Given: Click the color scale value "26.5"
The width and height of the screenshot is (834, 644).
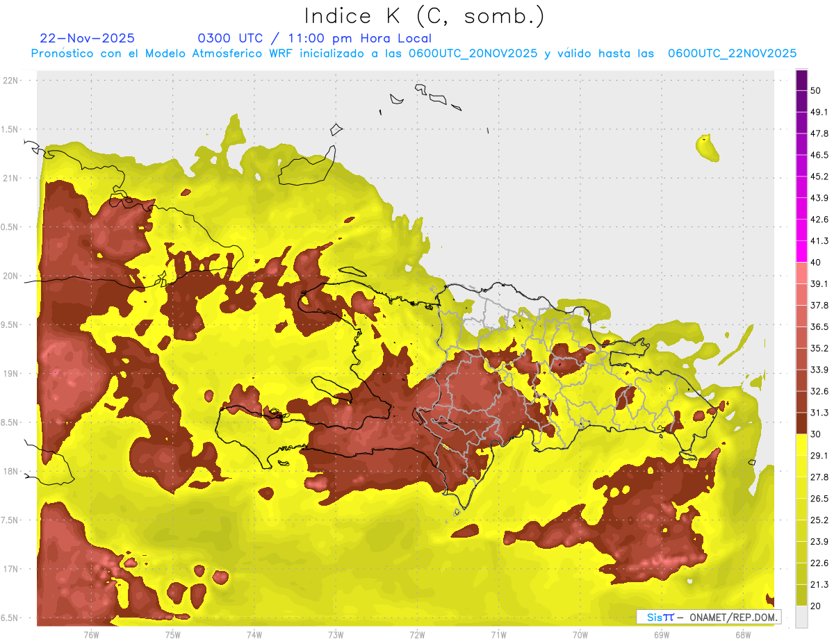Looking at the screenshot, I should pos(819,498).
